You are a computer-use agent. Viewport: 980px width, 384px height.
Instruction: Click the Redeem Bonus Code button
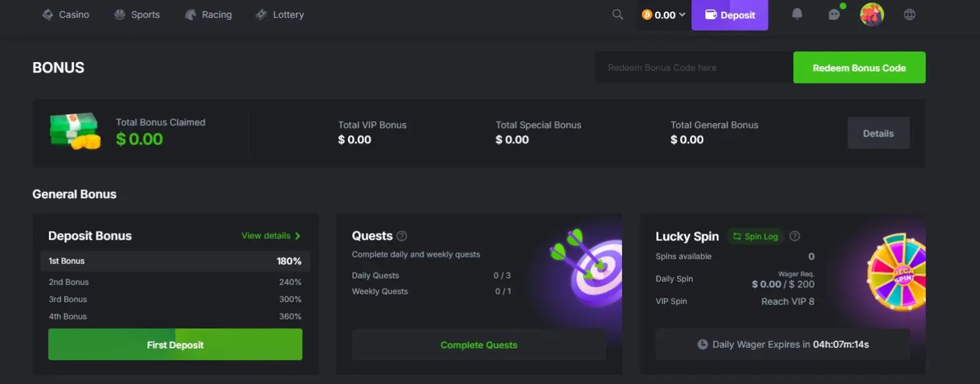pyautogui.click(x=859, y=67)
